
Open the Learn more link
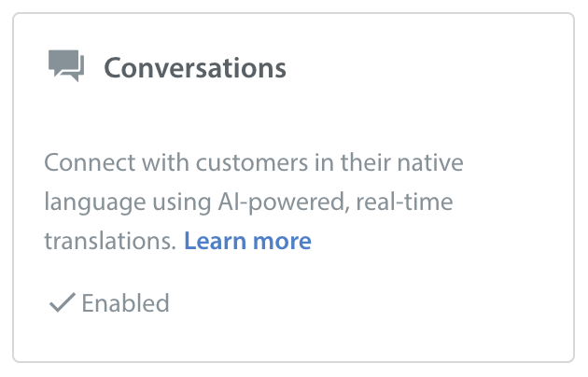coord(247,241)
